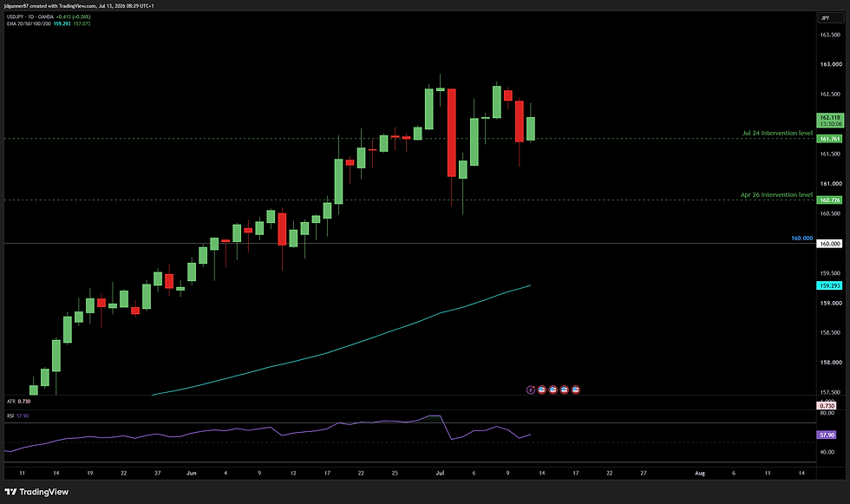Screen dimensions: 850x504
Task: Click the 161.761 green price tag
Action: [830, 139]
